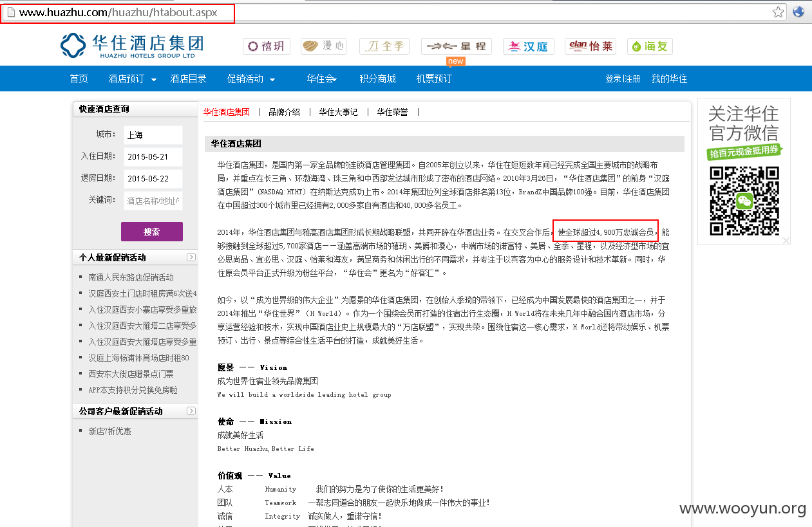Viewport: 812px width, 527px height.
Task: Open the 禧玥 brand logo
Action: coord(267,46)
